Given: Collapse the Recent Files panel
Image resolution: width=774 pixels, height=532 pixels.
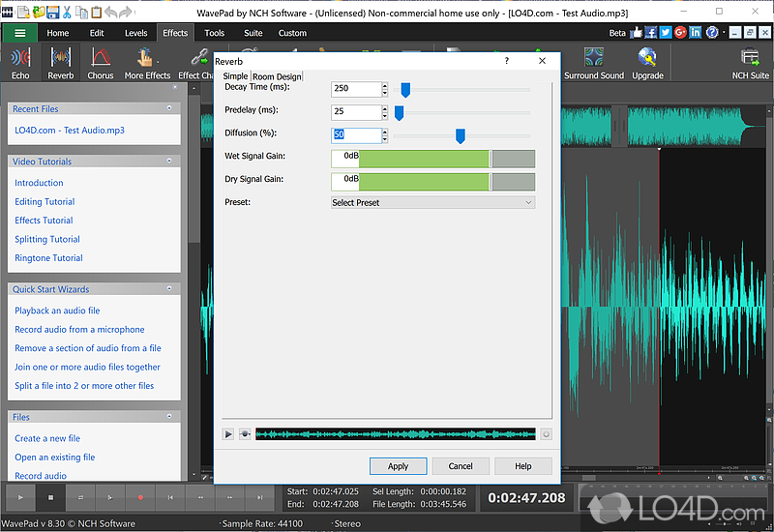Looking at the screenshot, I should [x=169, y=108].
